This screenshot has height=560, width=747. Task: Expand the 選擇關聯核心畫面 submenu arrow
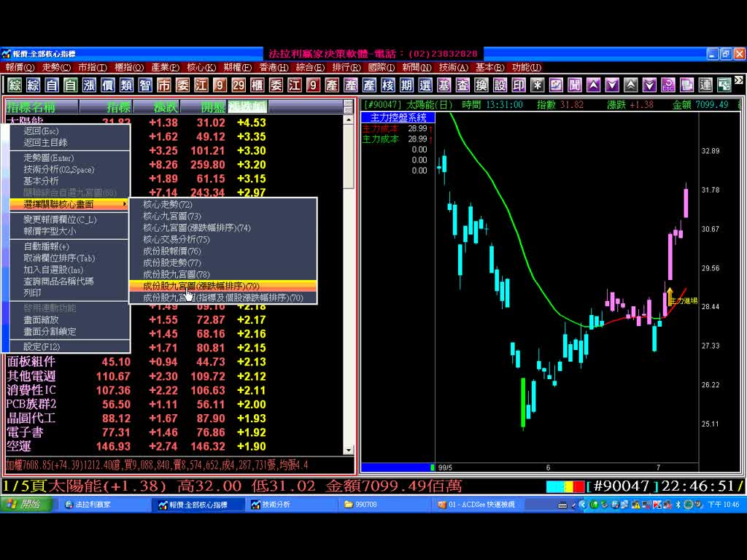pyautogui.click(x=124, y=204)
